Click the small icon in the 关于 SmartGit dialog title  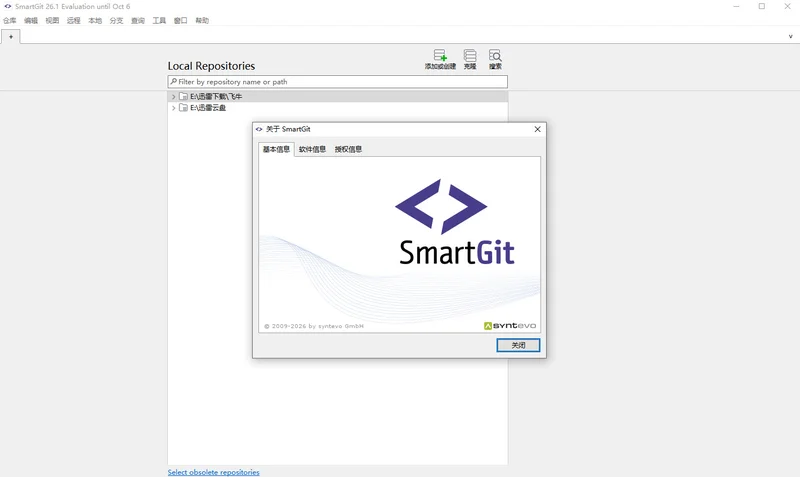259,129
